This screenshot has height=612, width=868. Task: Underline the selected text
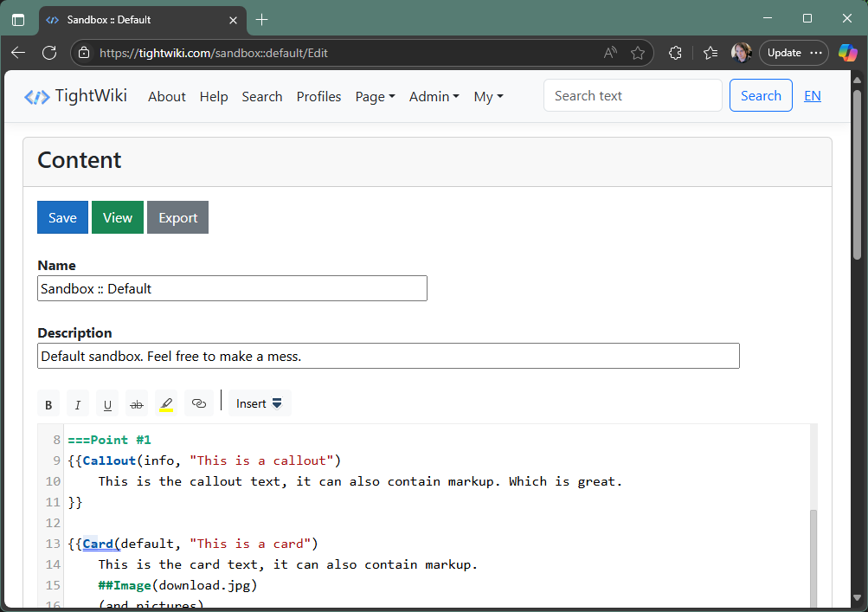107,403
